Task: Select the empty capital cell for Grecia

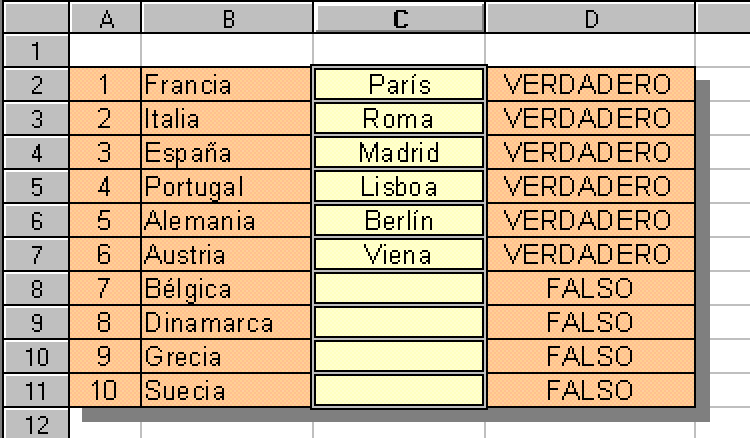Action: [399, 357]
